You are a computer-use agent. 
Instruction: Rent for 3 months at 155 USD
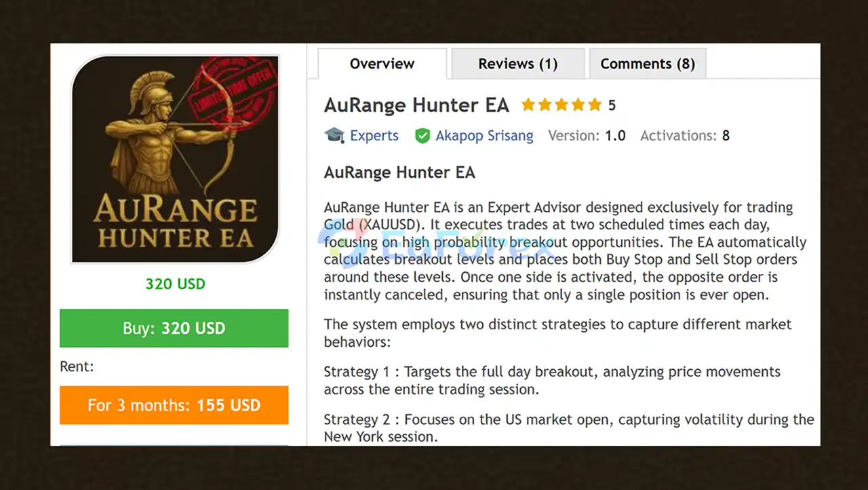coord(174,405)
